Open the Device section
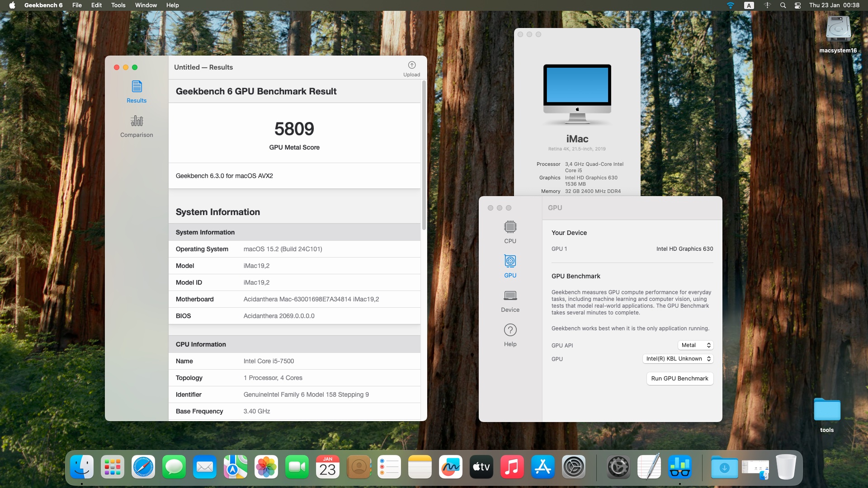868x488 pixels. (x=510, y=301)
